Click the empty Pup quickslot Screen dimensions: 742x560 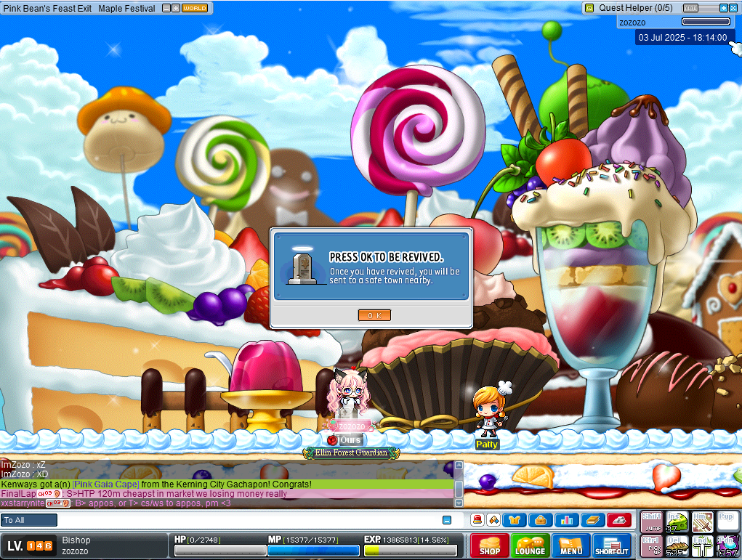(727, 522)
